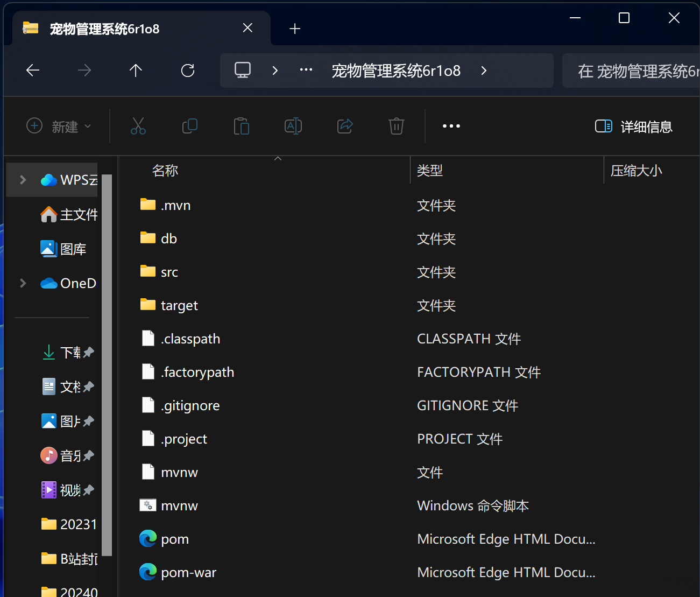Click the search box for 宠物管理系统6r1o8
700x597 pixels.
point(631,71)
